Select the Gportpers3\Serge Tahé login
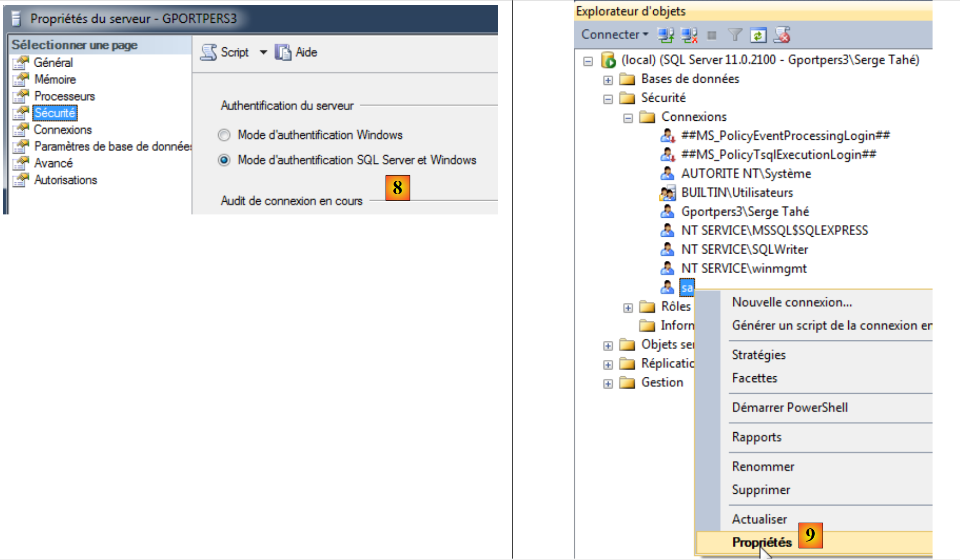The height and width of the screenshot is (560, 960). 745,212
